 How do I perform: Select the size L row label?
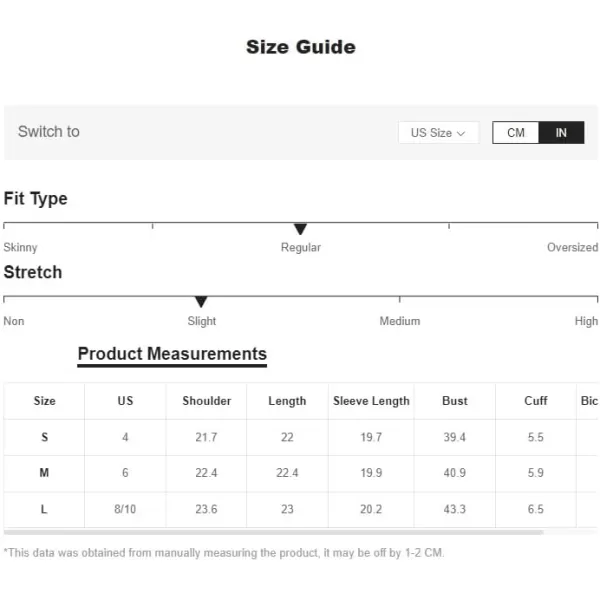(44, 509)
